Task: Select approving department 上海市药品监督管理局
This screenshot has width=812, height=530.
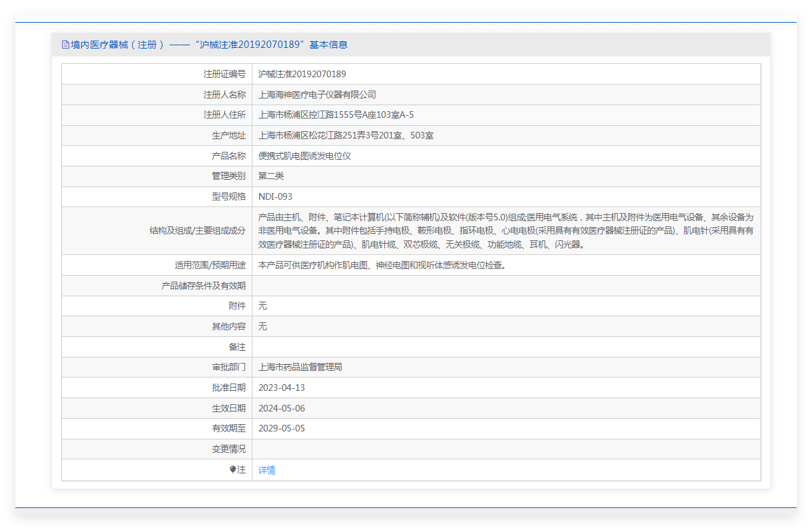Action: tap(300, 367)
